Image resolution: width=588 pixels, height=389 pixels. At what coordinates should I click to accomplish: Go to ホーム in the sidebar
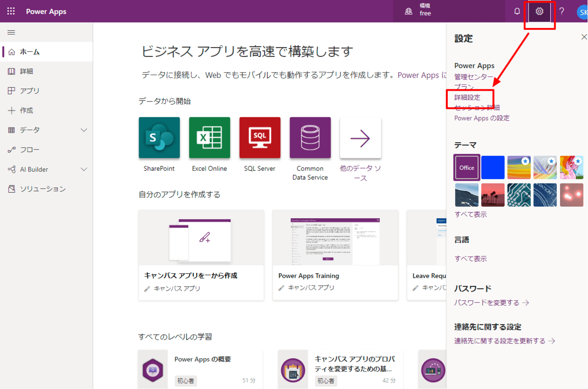tap(47, 52)
